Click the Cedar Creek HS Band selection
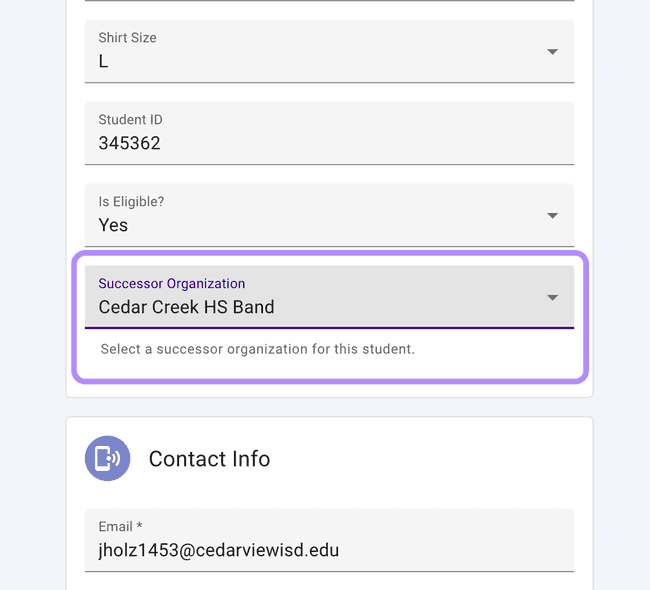 coord(186,307)
